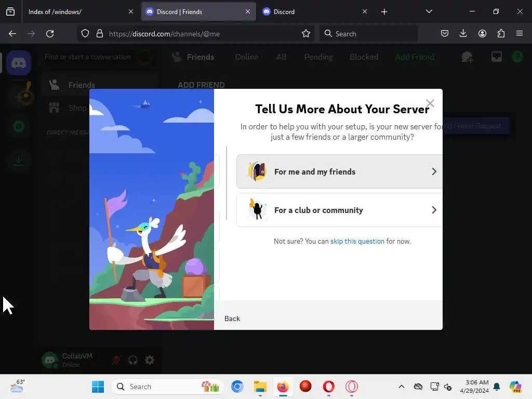Open the Online friends tab
The image size is (532, 399).
[x=247, y=57]
